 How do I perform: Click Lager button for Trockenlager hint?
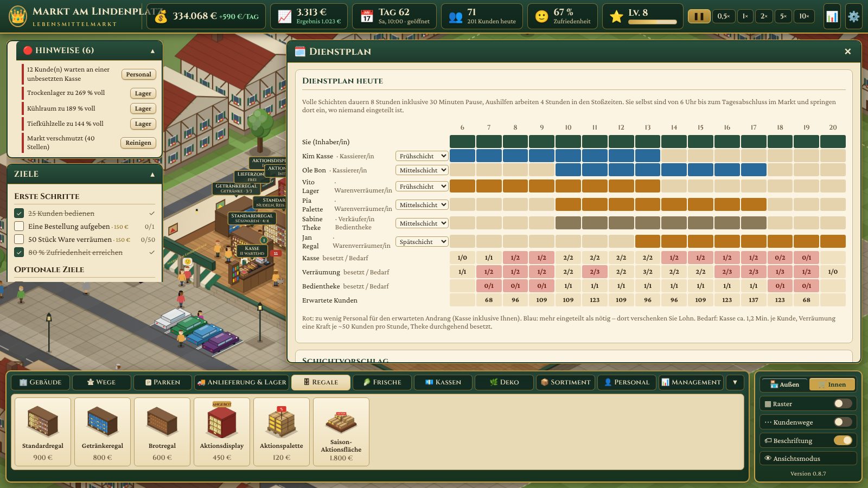point(143,93)
